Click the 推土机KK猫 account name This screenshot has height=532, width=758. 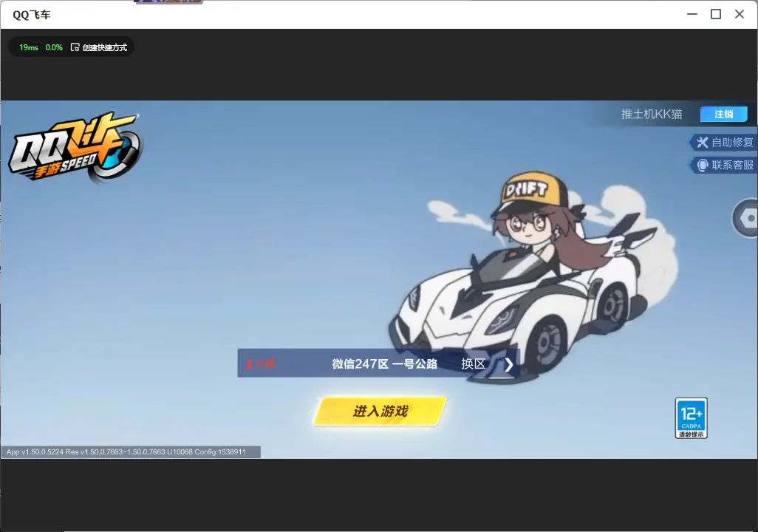click(651, 114)
